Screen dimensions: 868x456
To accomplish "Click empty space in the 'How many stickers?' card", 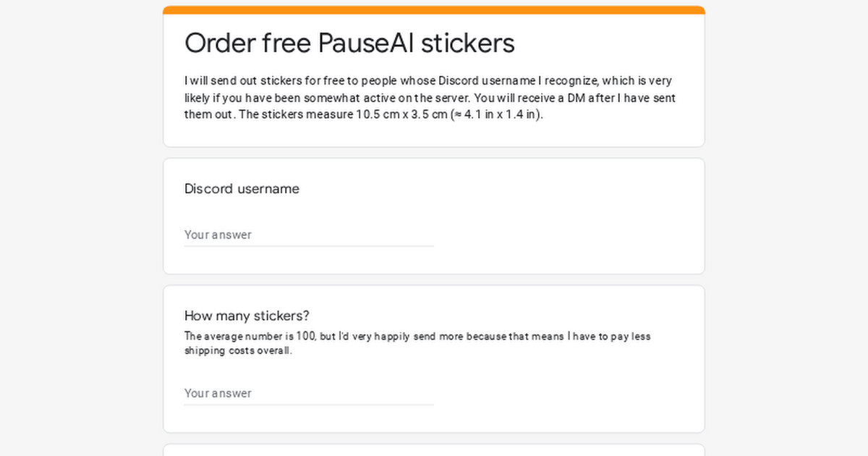I will [x=571, y=391].
